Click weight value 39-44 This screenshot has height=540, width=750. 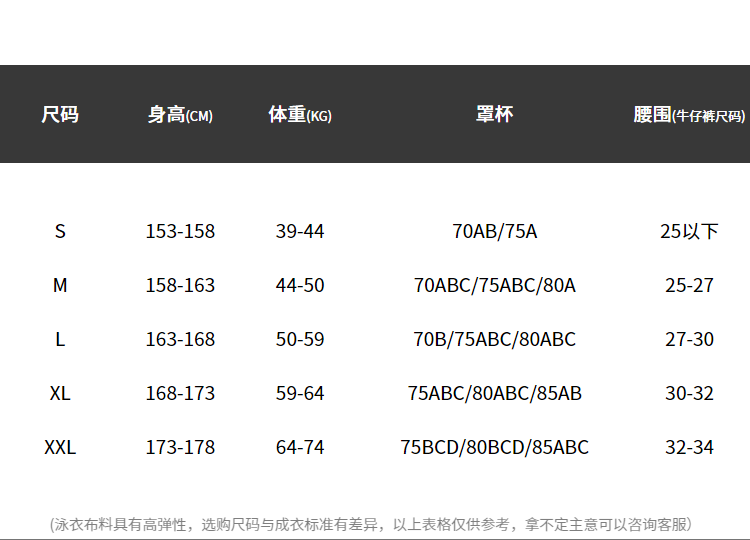tap(300, 231)
